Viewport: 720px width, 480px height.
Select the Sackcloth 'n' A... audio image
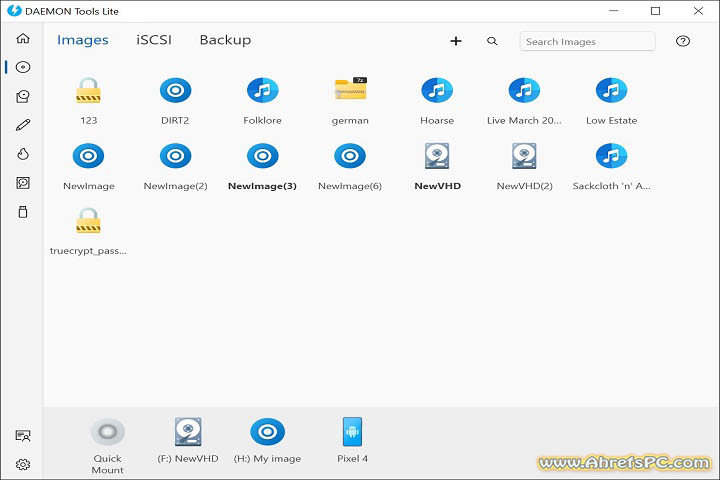(611, 156)
